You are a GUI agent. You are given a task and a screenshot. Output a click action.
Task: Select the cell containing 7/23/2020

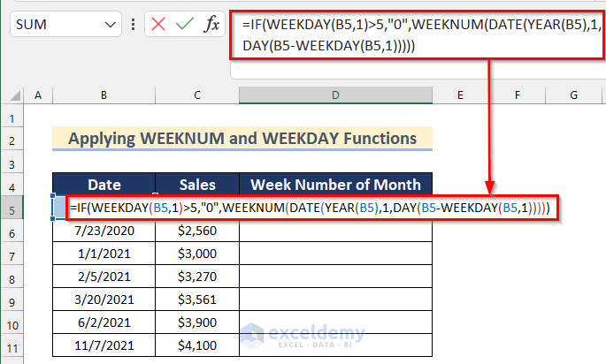click(104, 231)
